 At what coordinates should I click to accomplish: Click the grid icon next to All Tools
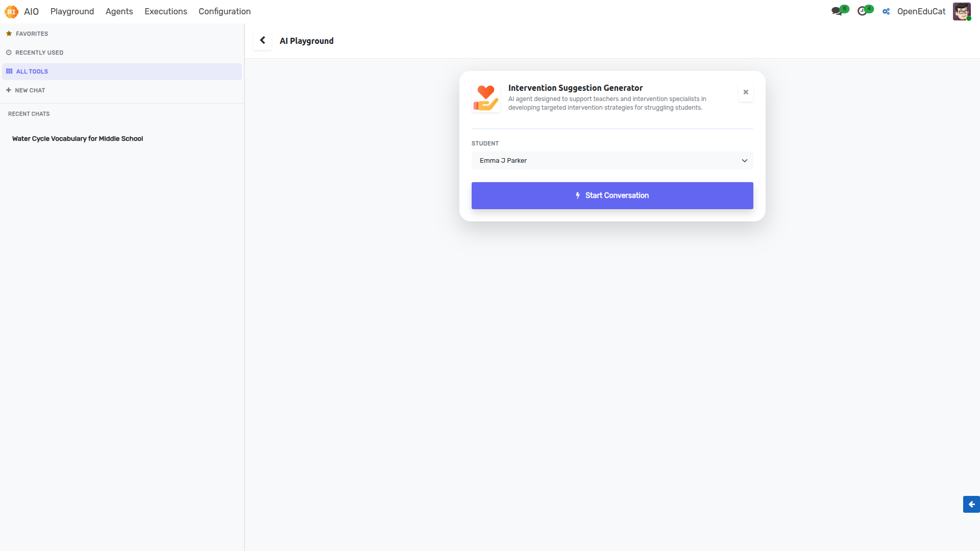click(x=9, y=71)
